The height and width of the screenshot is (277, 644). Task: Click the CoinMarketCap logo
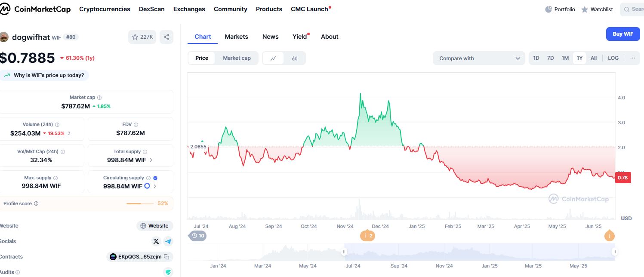pyautogui.click(x=35, y=9)
